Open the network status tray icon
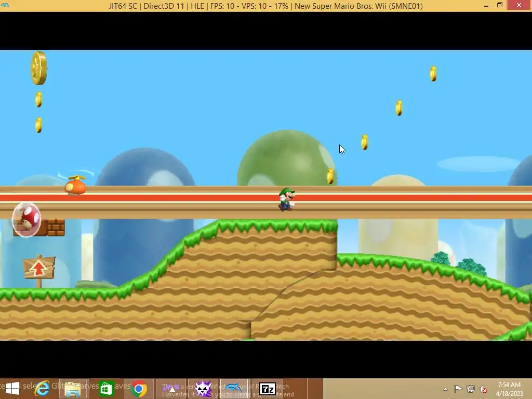Screen dimensions: 532x399 (471, 389)
